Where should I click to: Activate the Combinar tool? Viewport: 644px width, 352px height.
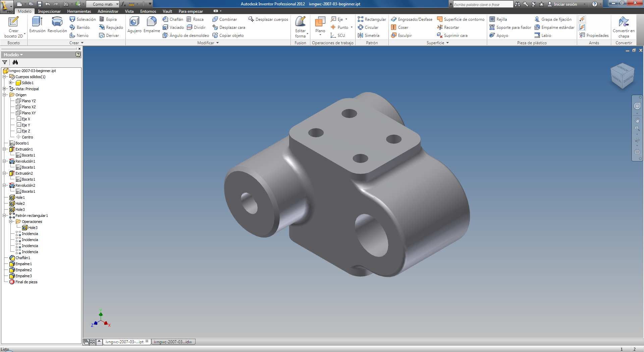[224, 19]
